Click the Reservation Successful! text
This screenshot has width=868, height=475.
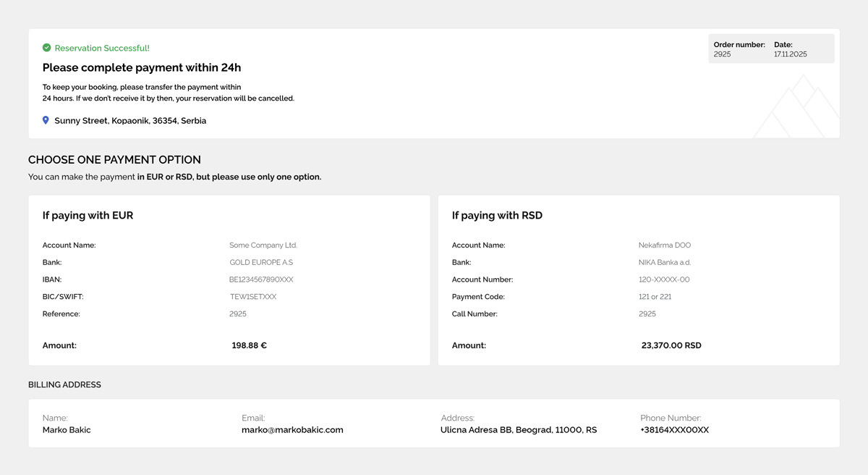[102, 49]
